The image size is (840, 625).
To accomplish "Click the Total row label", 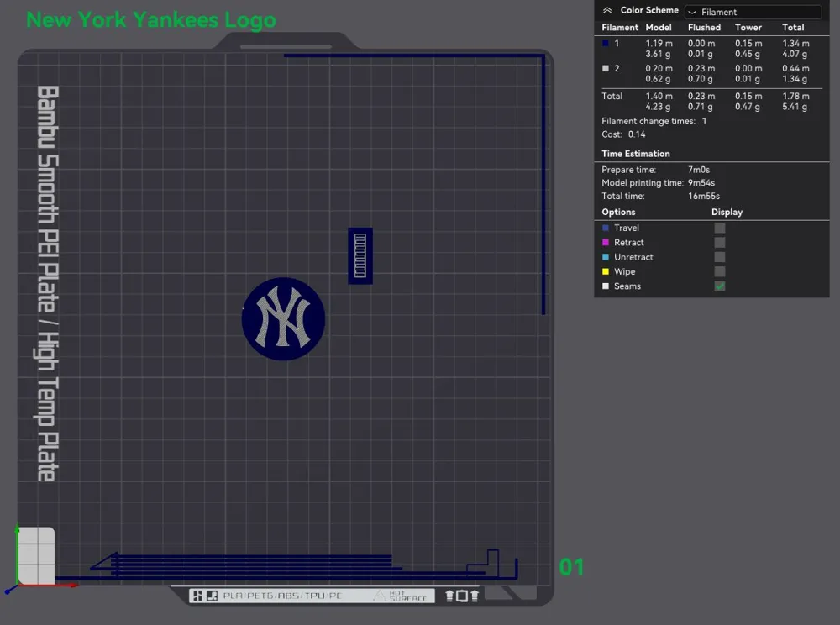I will [x=612, y=96].
